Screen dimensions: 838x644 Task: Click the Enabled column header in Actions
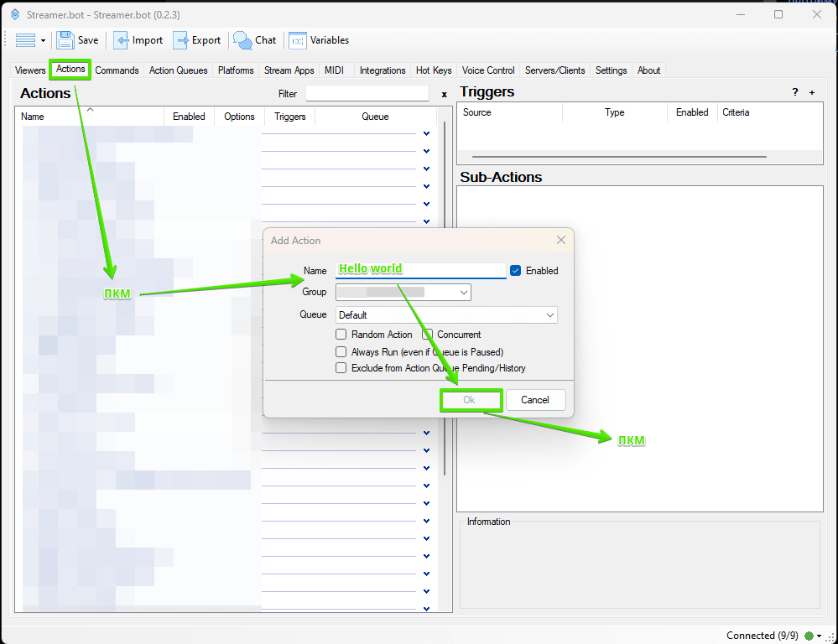click(189, 117)
